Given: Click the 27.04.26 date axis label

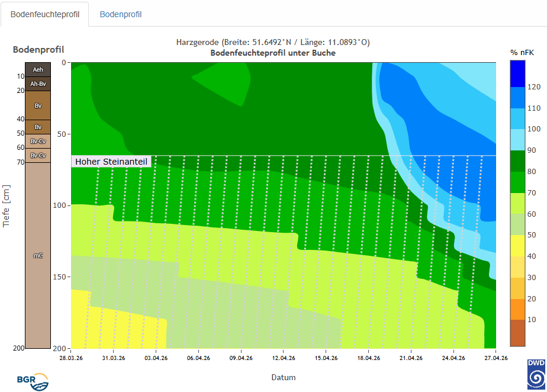Looking at the screenshot, I should 496,358.
